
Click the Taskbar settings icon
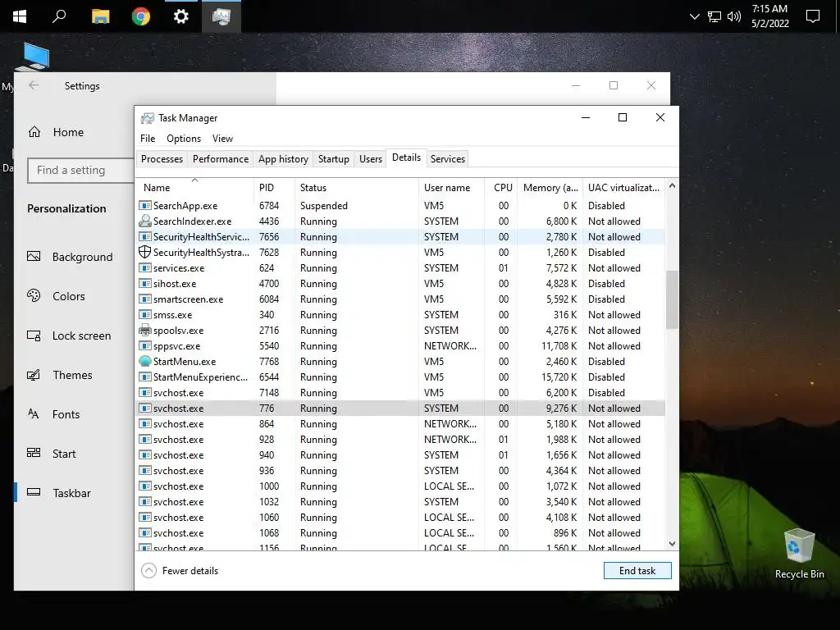pyautogui.click(x=34, y=492)
